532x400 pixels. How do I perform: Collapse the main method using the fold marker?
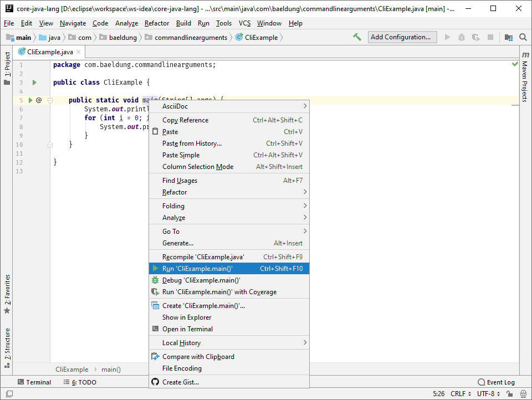(x=50, y=100)
